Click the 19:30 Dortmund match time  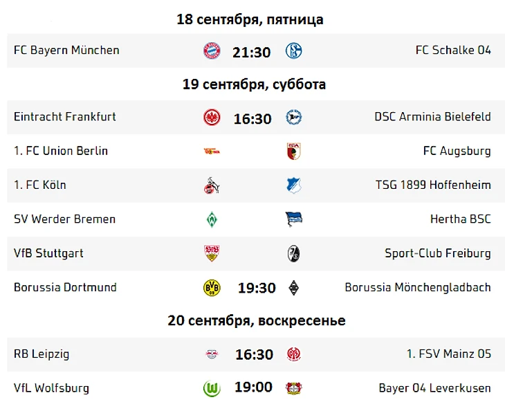[257, 288]
